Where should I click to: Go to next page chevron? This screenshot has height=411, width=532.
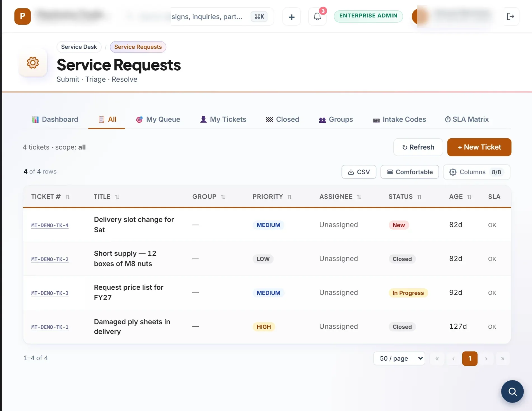tap(486, 358)
